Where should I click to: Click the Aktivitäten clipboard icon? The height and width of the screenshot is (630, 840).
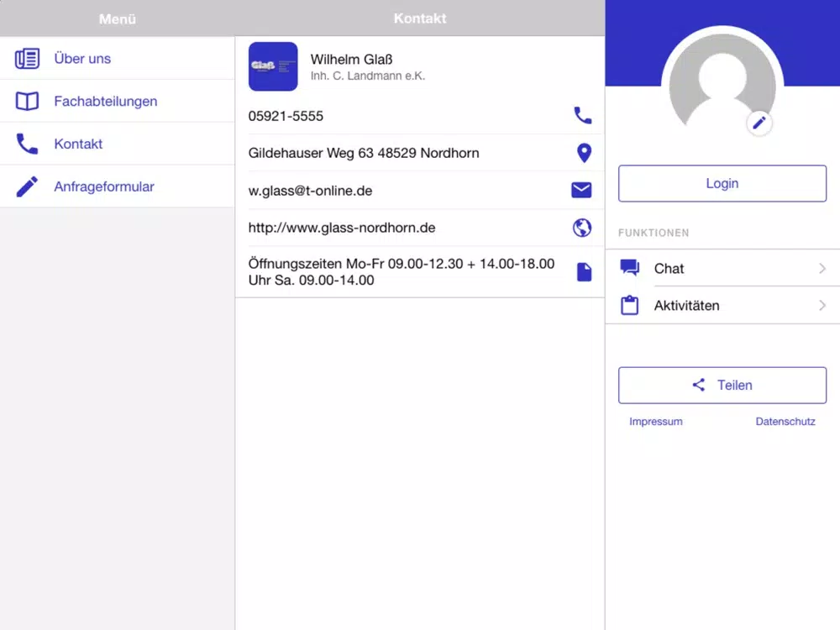point(629,306)
